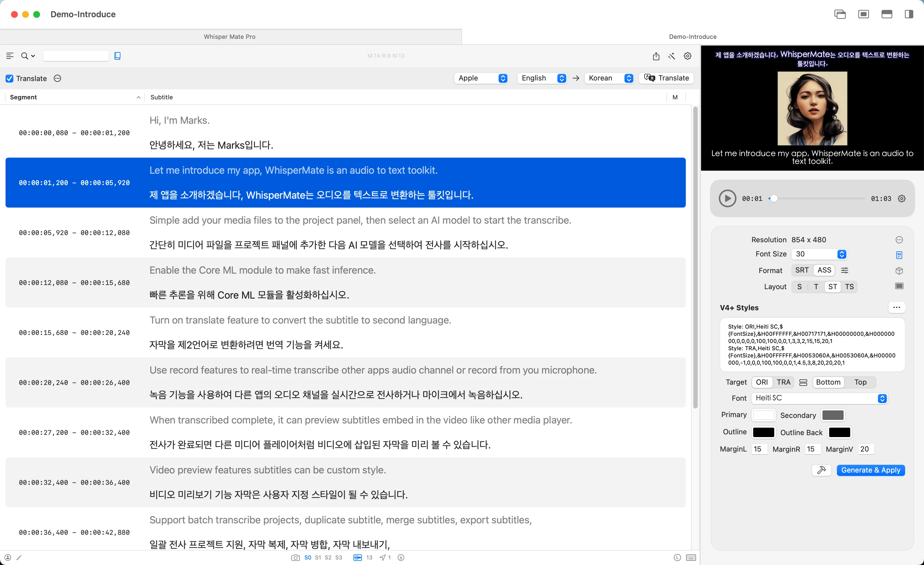The width and height of the screenshot is (924, 565).
Task: Uncheck the Translate checkbox
Action: [x=10, y=79]
